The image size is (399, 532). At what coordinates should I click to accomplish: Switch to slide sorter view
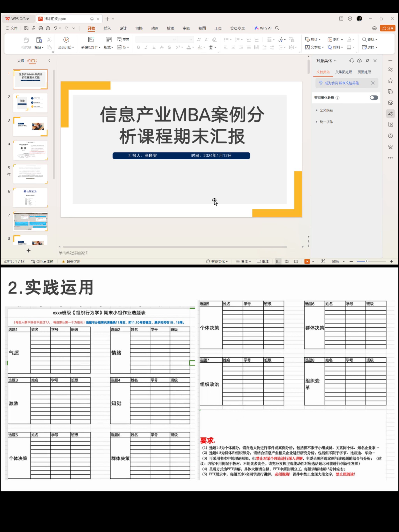[x=287, y=262]
